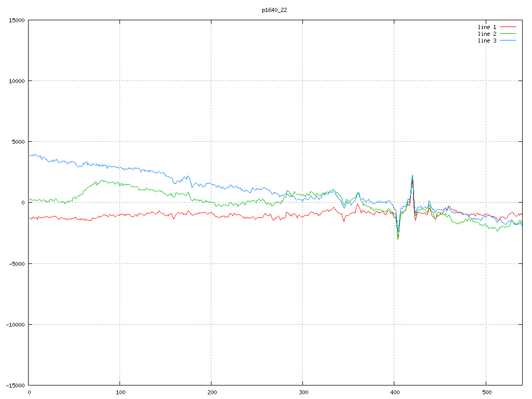Click the 500 x-axis tick label

(485, 392)
